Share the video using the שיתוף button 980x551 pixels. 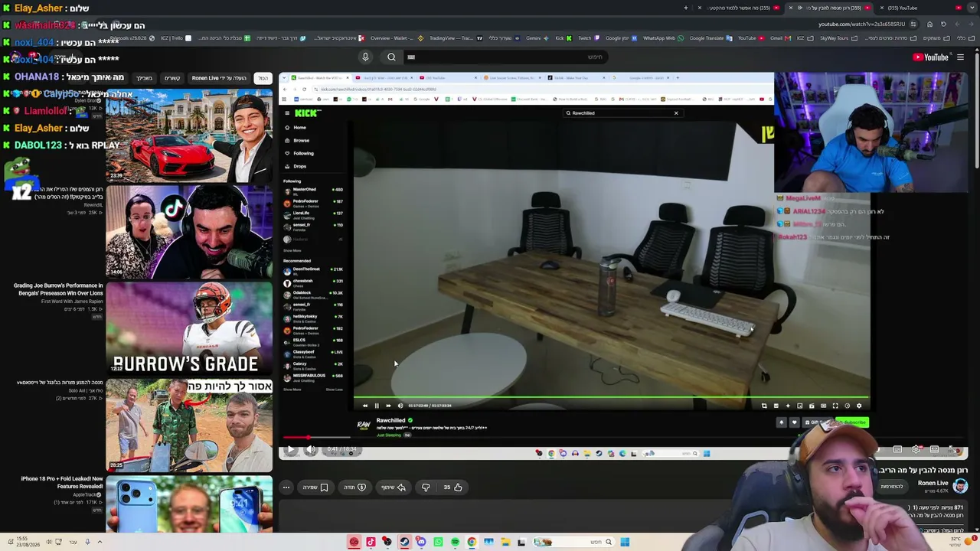[394, 487]
